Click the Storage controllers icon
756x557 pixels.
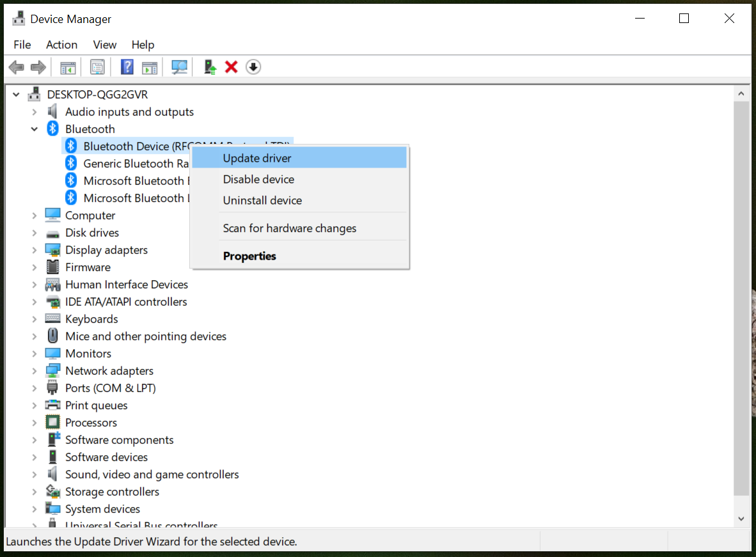52,491
